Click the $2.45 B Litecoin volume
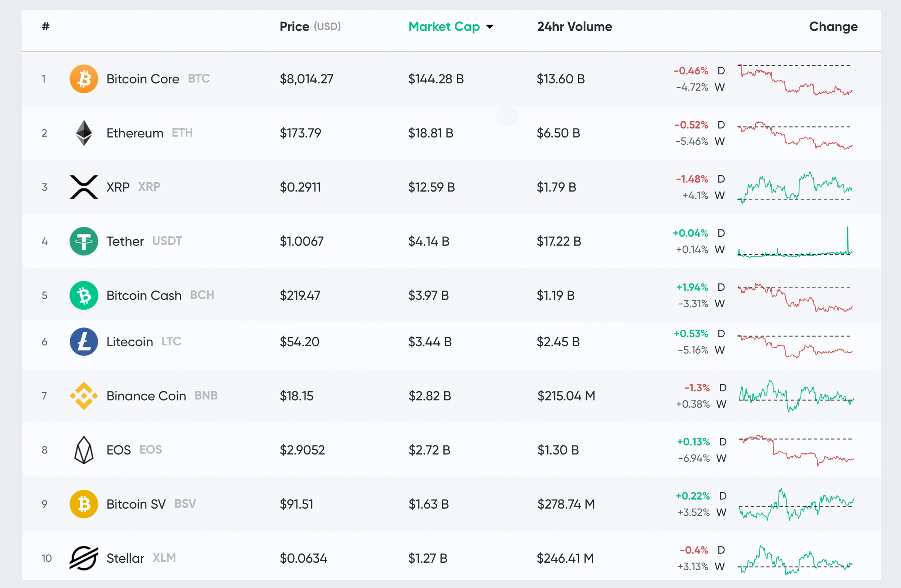 pos(558,342)
